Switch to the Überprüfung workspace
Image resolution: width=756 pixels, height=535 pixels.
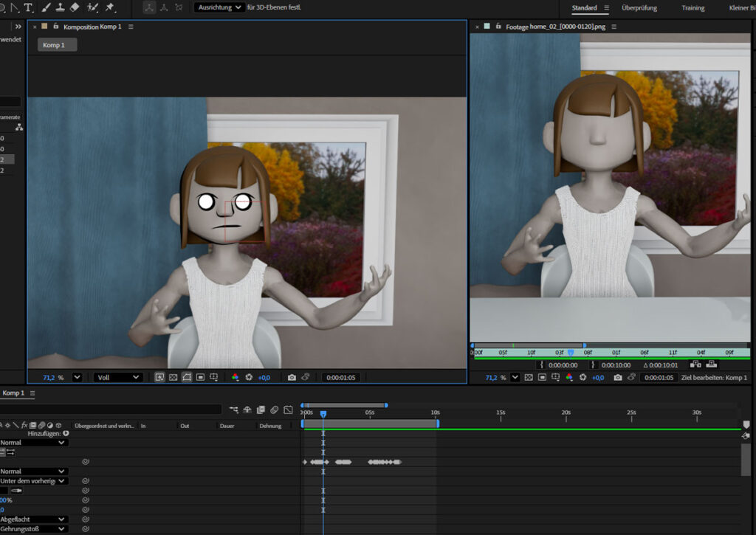click(639, 8)
